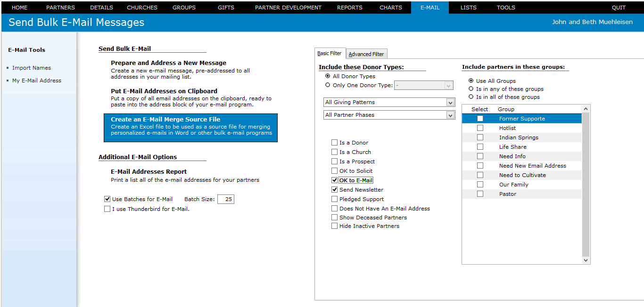Check the Hotlist group checkbox

coord(480,128)
